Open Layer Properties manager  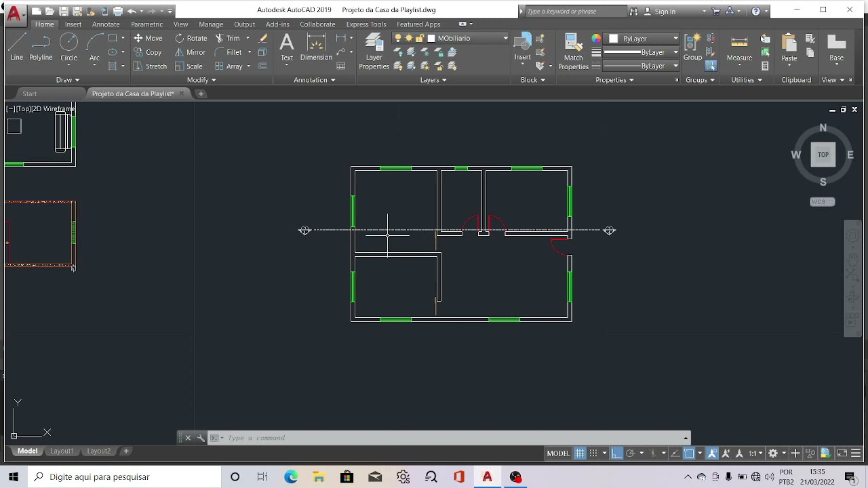click(374, 52)
